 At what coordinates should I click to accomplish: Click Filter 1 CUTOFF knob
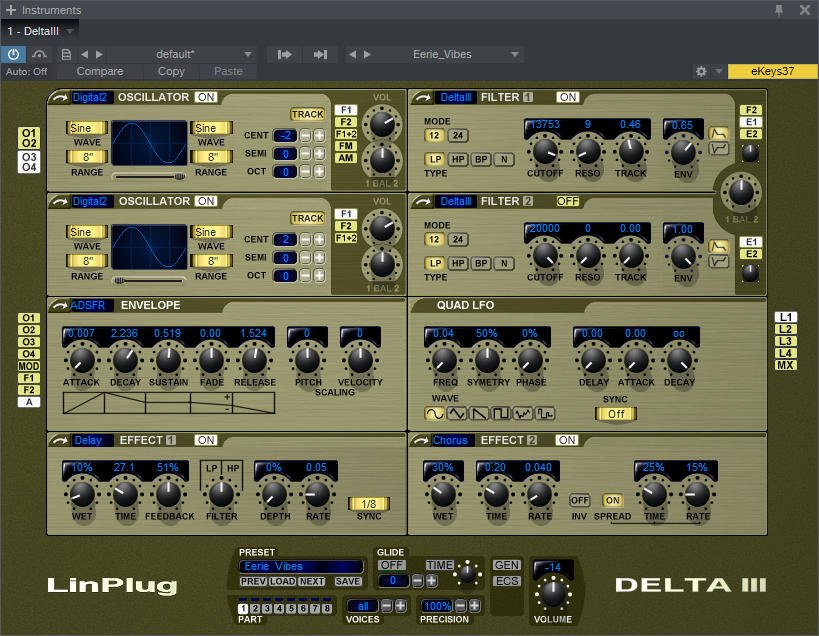pyautogui.click(x=545, y=152)
